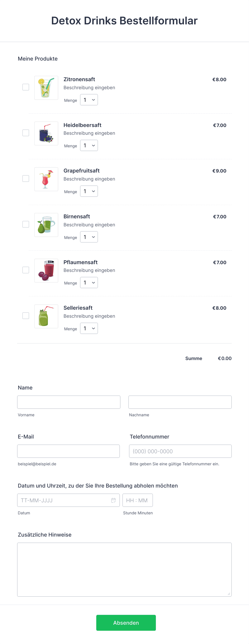Click the Grapefruitsaft cocktail image
This screenshot has width=249, height=644.
tap(46, 179)
